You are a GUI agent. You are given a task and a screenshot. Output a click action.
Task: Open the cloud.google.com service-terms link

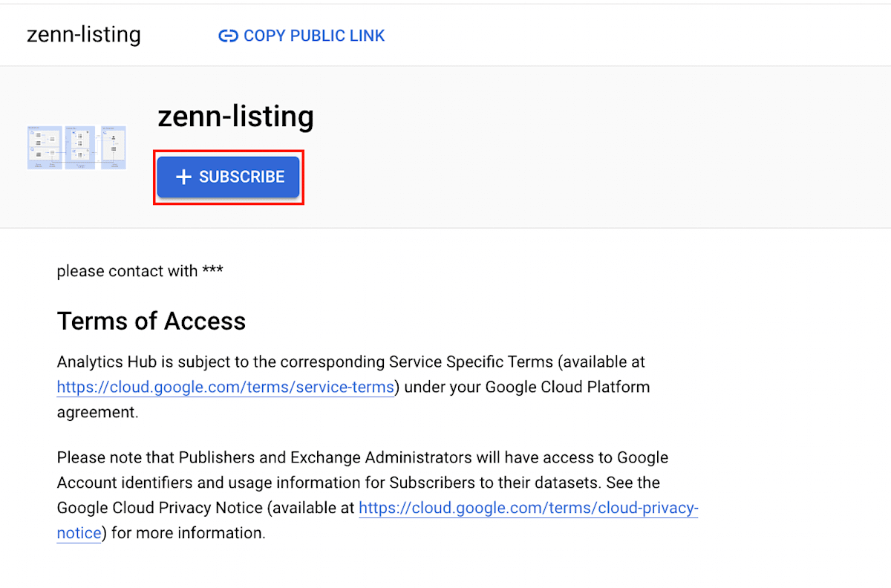[226, 388]
